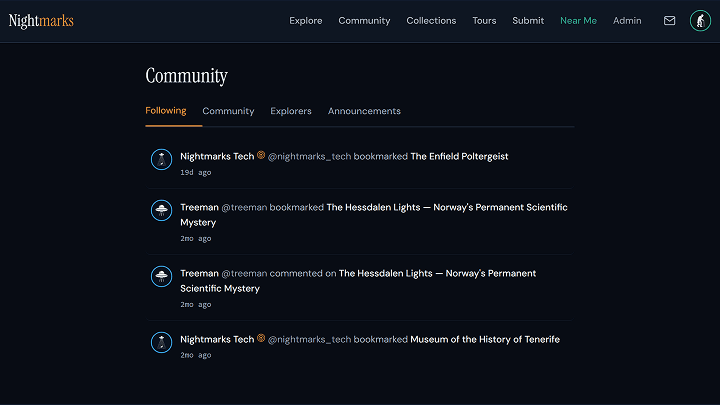Select the Following tab

[x=166, y=111]
